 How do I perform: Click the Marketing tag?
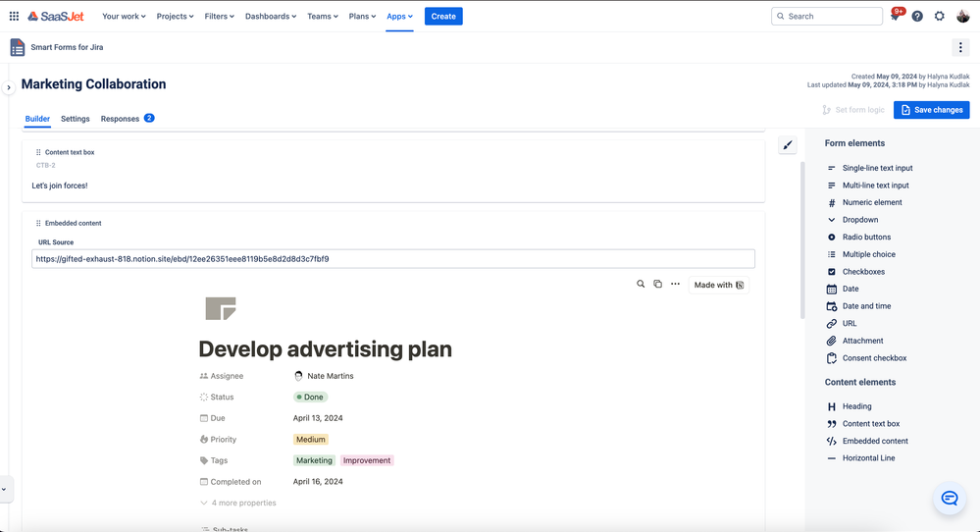coord(314,460)
